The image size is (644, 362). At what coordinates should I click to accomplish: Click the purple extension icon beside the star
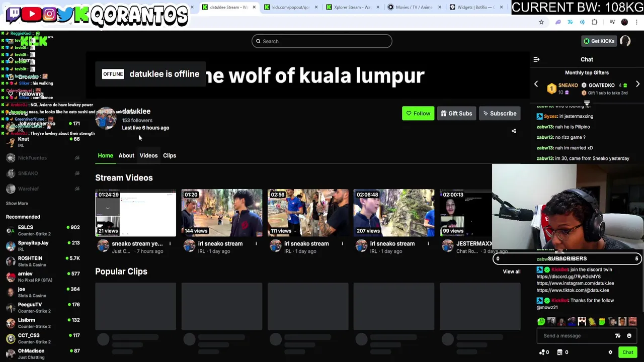coord(558,22)
